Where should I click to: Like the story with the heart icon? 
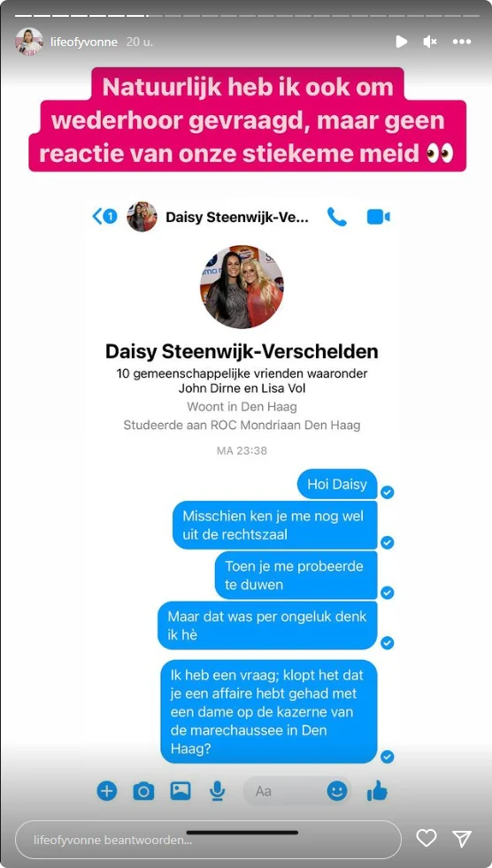click(427, 838)
